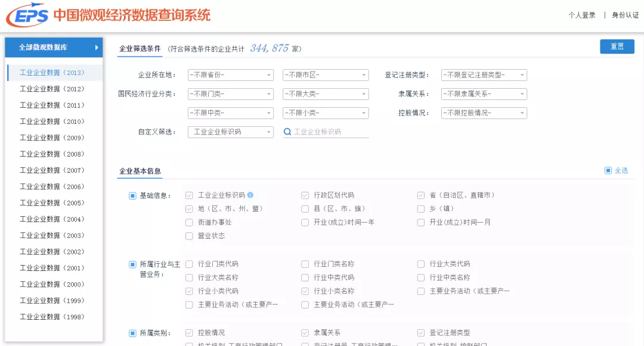Screen dimensions: 644x346
Task: Open the 不限中类 dropdown
Action: tap(230, 113)
